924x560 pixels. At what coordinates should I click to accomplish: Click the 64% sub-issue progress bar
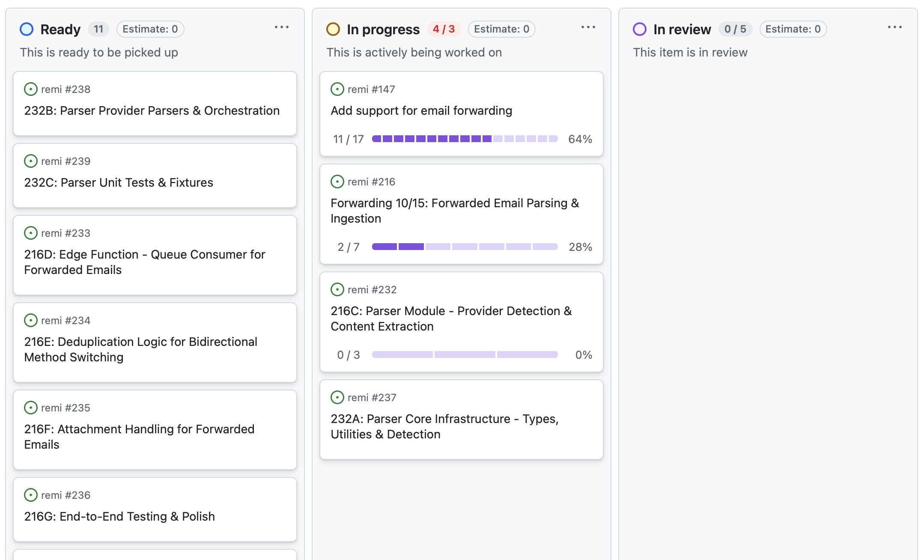[465, 139]
